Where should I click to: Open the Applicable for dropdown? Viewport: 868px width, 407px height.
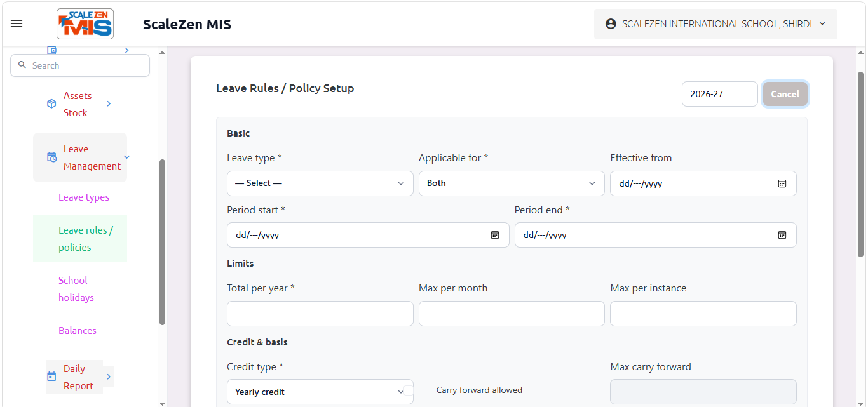(512, 183)
